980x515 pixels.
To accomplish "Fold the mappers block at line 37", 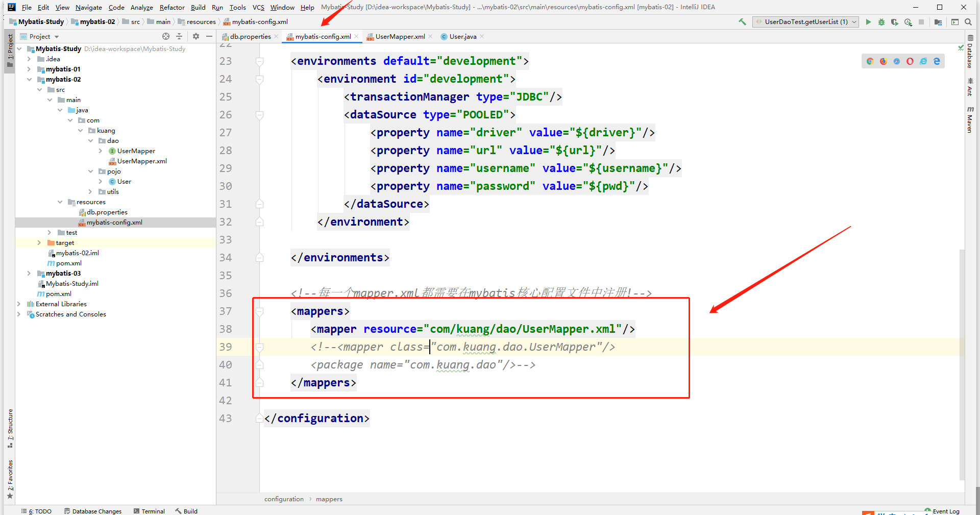I will coord(259,311).
